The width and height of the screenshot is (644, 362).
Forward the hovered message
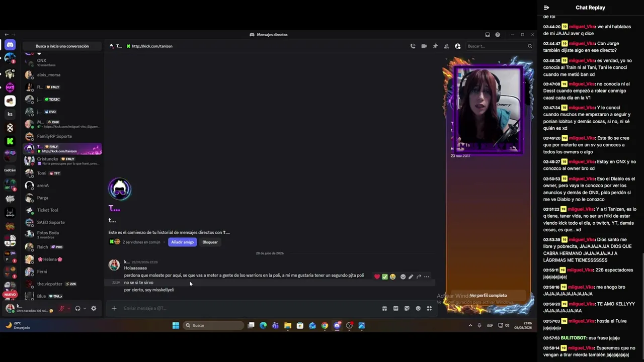(x=419, y=277)
